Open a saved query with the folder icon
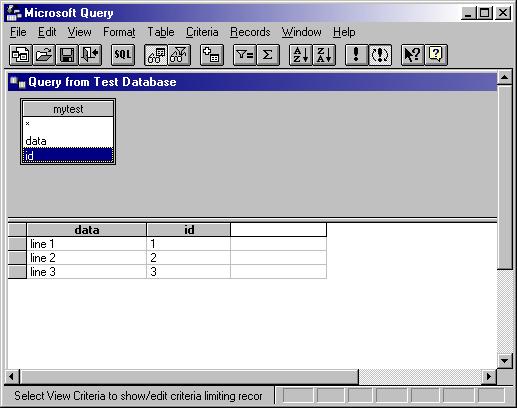This screenshot has height=408, width=517. pyautogui.click(x=44, y=55)
